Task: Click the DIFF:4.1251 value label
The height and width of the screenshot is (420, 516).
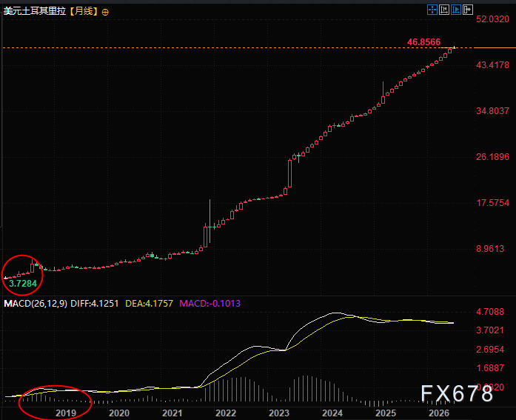Action: tap(95, 304)
